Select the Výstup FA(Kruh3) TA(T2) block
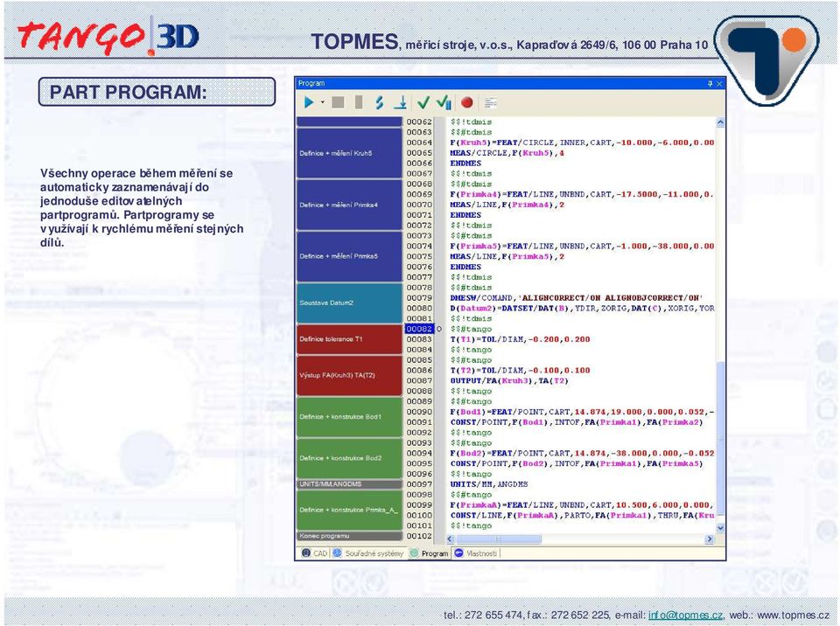 [x=349, y=375]
